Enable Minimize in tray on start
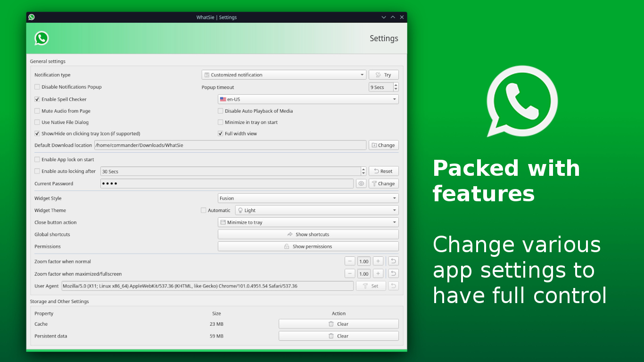 (221, 123)
